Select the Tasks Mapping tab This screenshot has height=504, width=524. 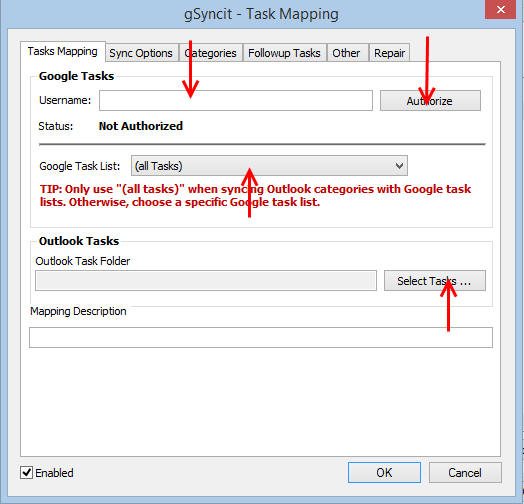point(62,51)
